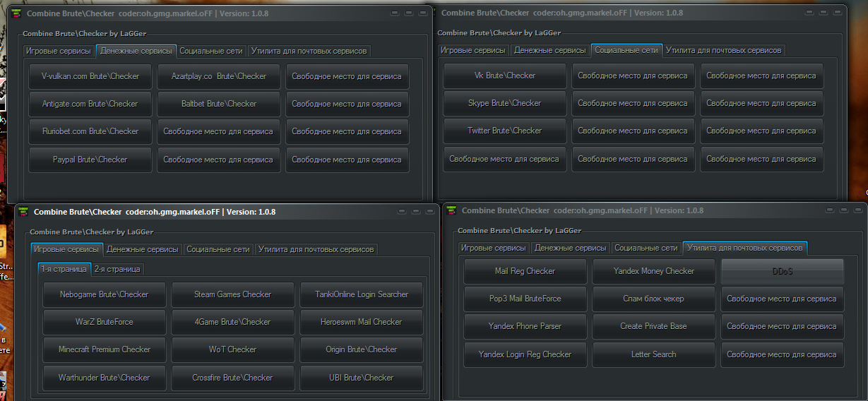Switch to 1-я страница sub-tab
868x401 pixels.
pyautogui.click(x=64, y=269)
